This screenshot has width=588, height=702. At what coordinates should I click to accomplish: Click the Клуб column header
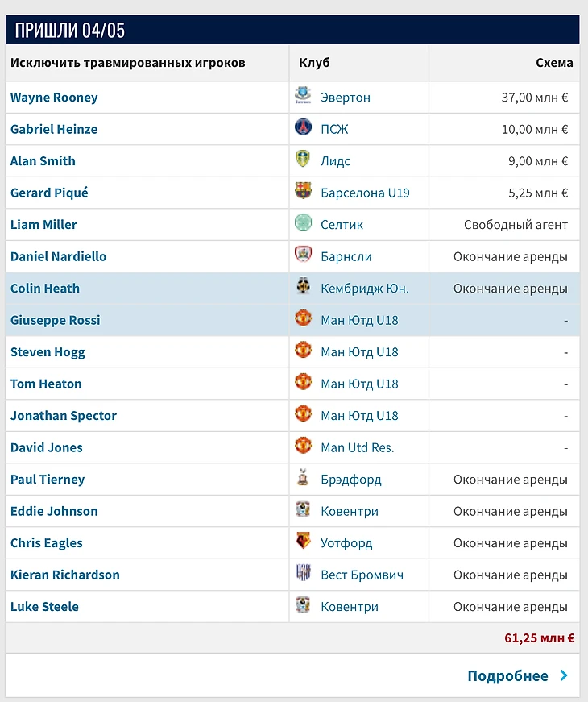coord(314,63)
